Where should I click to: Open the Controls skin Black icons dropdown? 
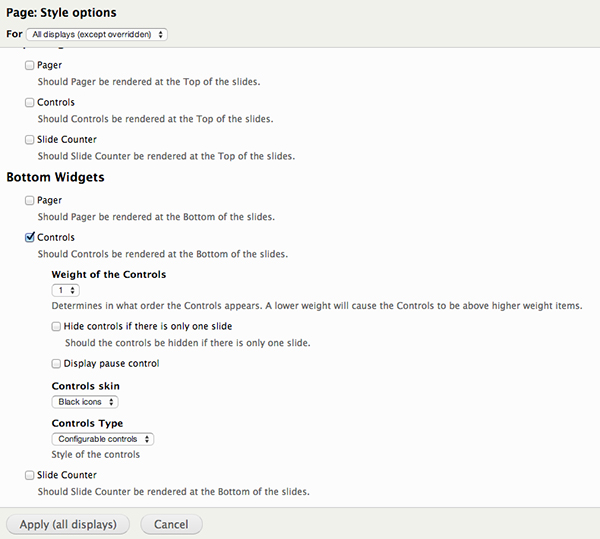[85, 402]
